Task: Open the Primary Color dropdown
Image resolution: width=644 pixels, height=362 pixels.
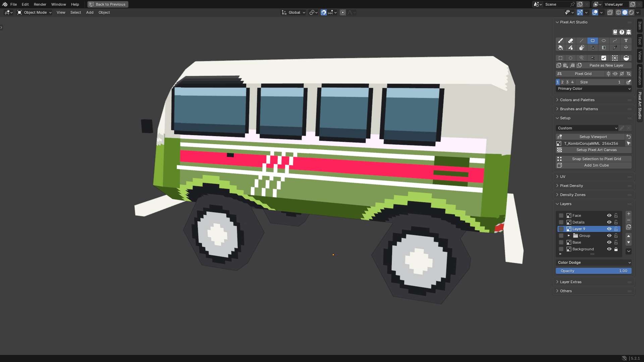Action: tap(594, 88)
